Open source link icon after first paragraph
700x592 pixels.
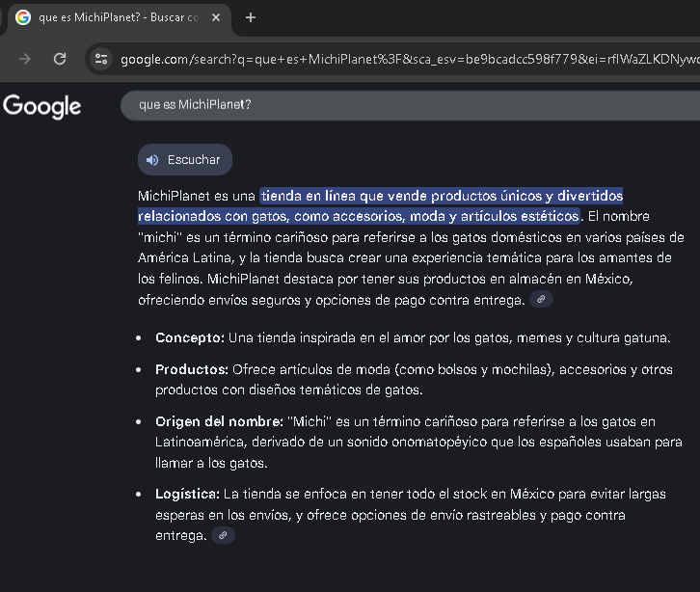click(542, 300)
